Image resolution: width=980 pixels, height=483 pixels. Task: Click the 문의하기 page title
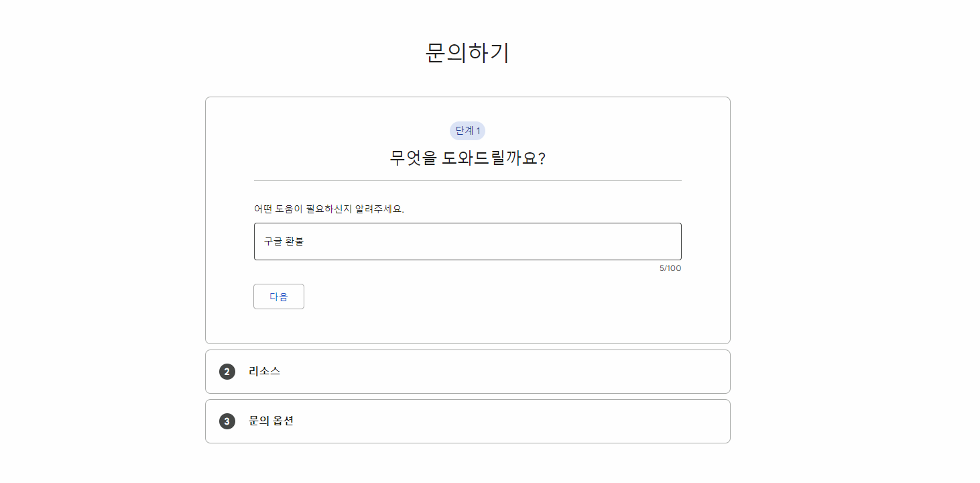click(x=467, y=53)
